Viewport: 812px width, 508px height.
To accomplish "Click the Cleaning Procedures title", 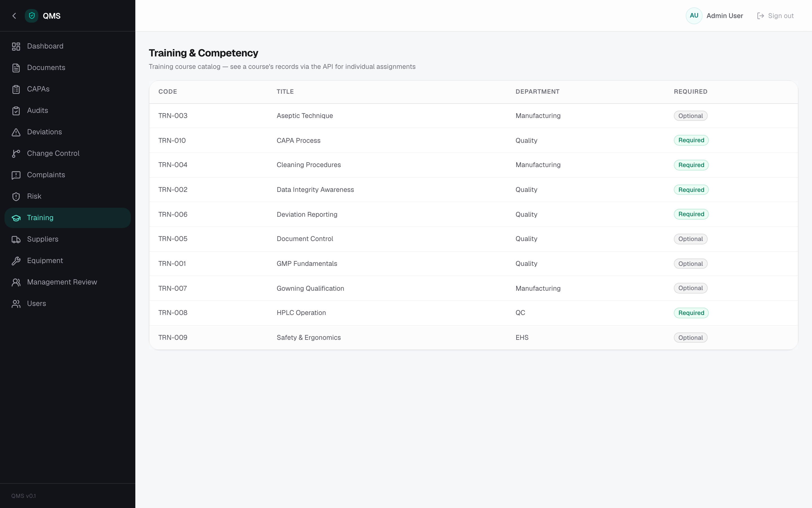I will 308,165.
